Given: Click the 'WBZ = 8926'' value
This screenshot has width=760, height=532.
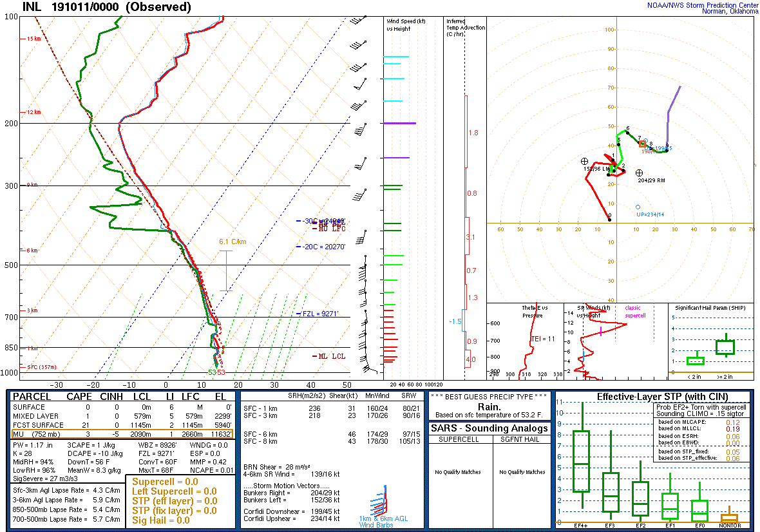Looking at the screenshot, I should point(158,445).
